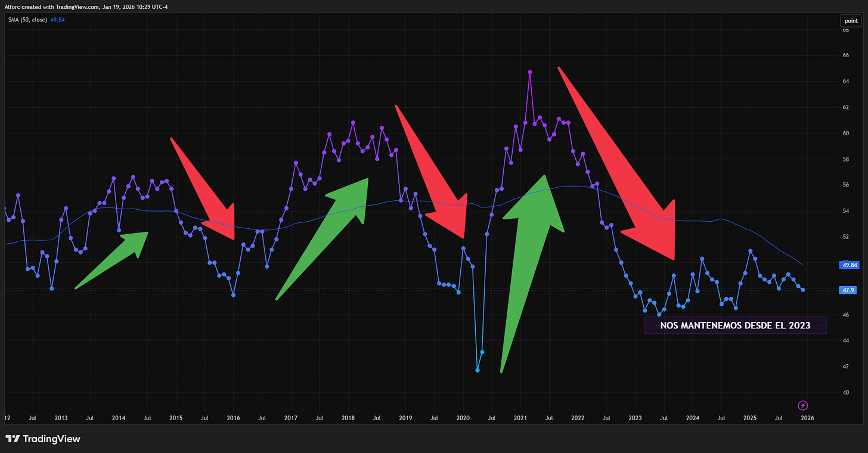Click the 64 level on price axis
The width and height of the screenshot is (868, 453).
[x=845, y=82]
